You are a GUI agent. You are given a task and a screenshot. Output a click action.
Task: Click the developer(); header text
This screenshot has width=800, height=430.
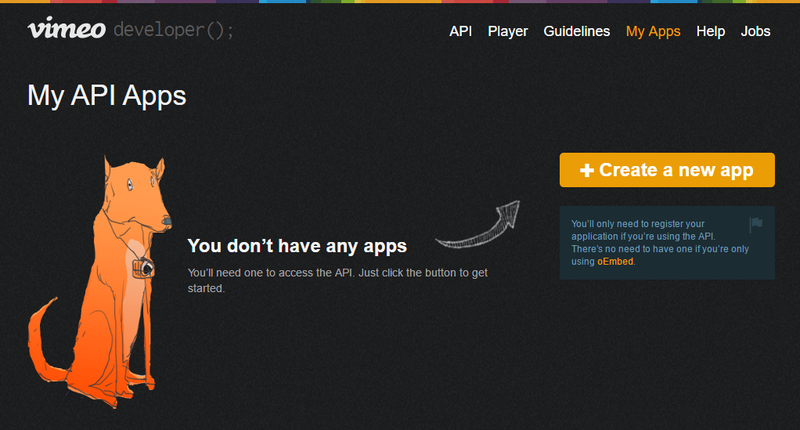coord(173,30)
